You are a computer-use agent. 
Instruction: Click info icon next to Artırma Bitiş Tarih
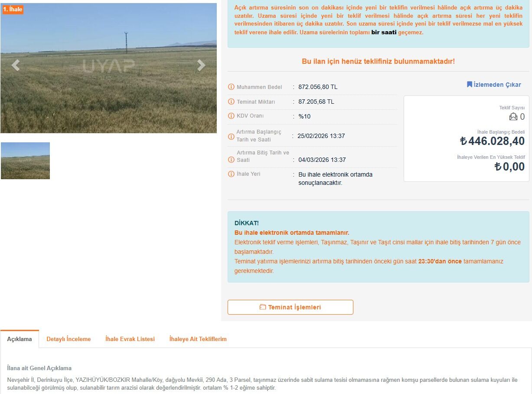coord(231,160)
